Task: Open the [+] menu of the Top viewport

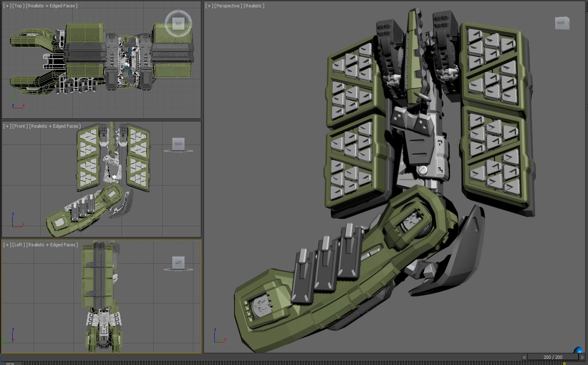Action: click(x=7, y=6)
